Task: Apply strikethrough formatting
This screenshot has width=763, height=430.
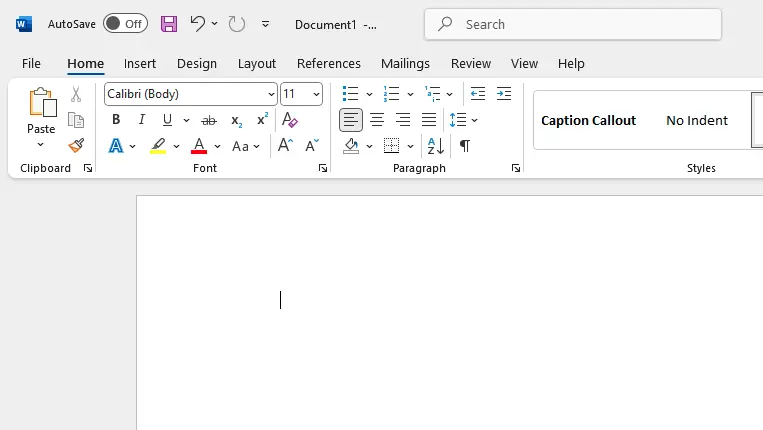Action: [209, 120]
